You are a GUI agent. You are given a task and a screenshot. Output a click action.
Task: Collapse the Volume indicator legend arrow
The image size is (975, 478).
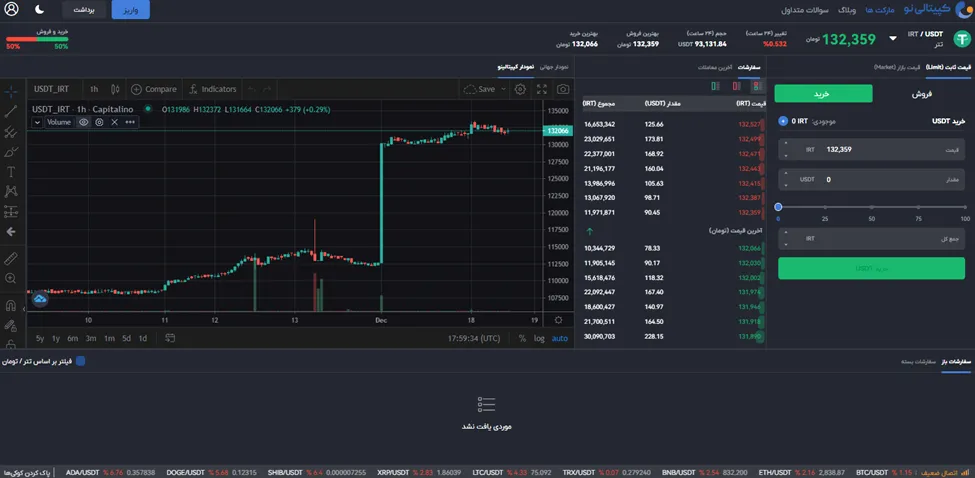[x=37, y=122]
